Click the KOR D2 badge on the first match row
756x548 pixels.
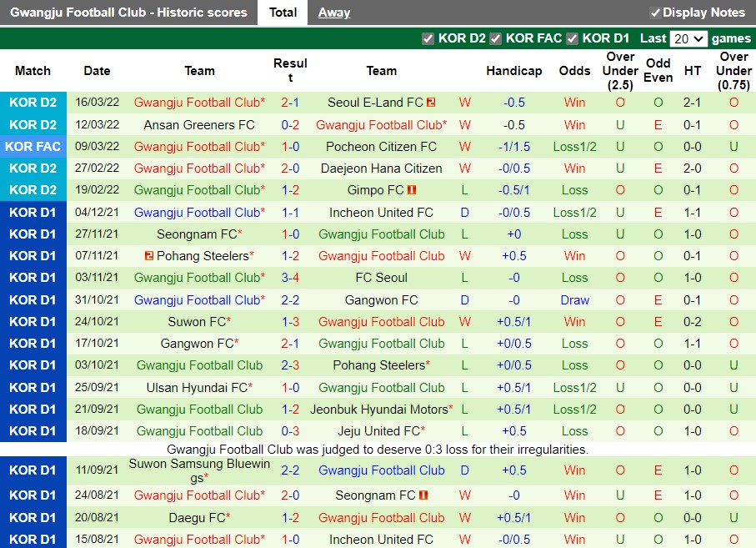point(33,102)
